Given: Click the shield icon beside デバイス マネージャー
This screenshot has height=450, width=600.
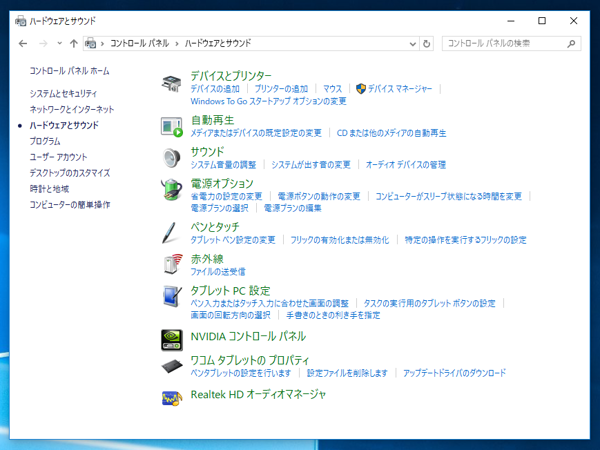Looking at the screenshot, I should click(x=360, y=89).
